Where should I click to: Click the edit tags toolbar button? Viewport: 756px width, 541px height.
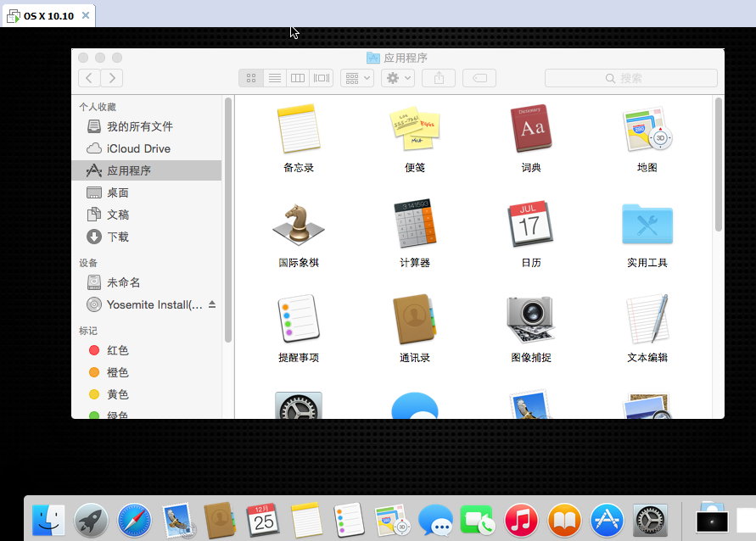tap(479, 78)
